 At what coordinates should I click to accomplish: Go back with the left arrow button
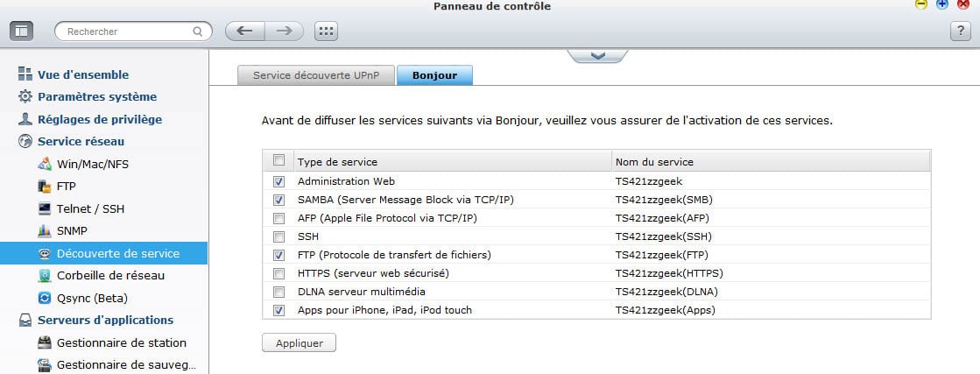(x=245, y=31)
